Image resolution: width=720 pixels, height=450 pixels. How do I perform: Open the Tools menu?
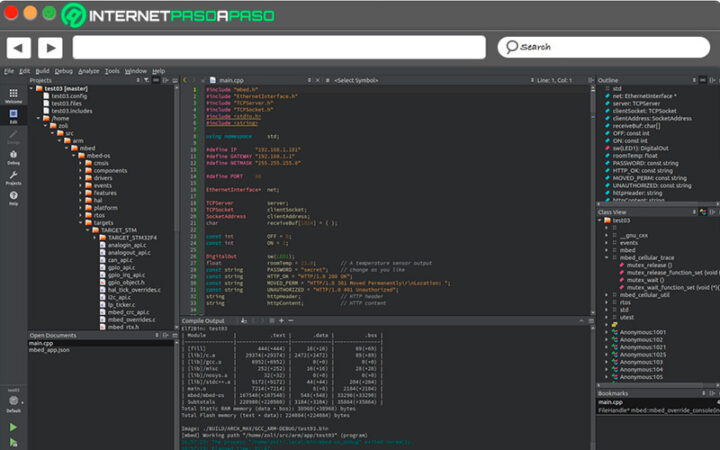[x=113, y=71]
